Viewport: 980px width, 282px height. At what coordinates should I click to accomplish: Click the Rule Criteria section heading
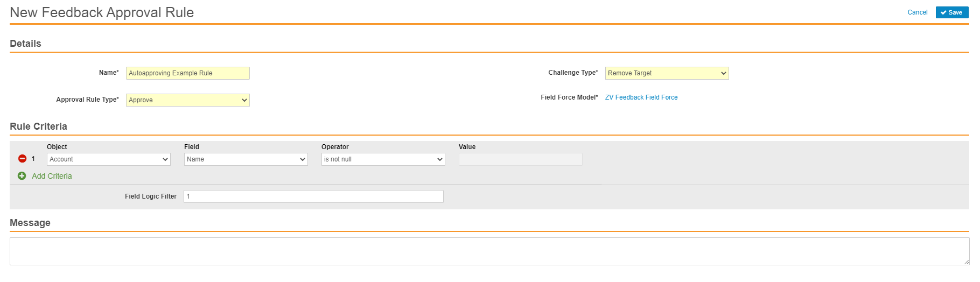pos(38,126)
